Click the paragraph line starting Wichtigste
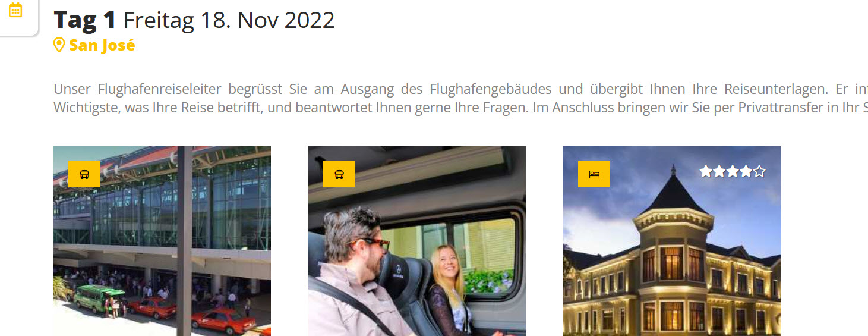 pos(460,109)
